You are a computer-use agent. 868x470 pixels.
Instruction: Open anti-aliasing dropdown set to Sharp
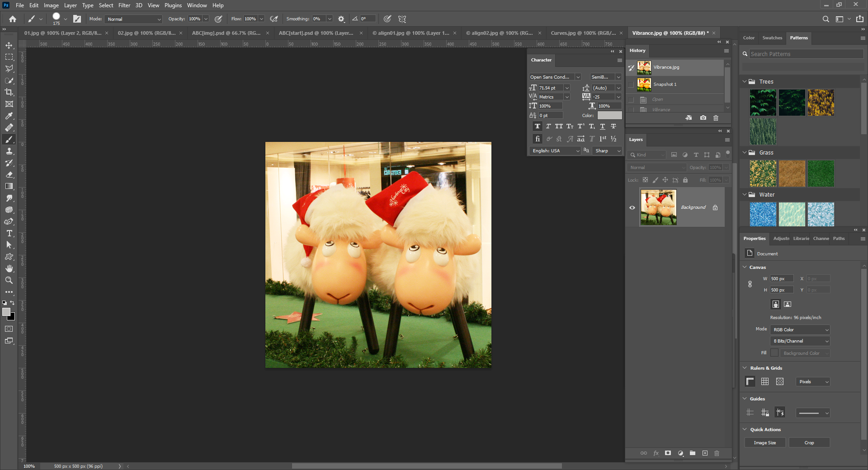[608, 151]
